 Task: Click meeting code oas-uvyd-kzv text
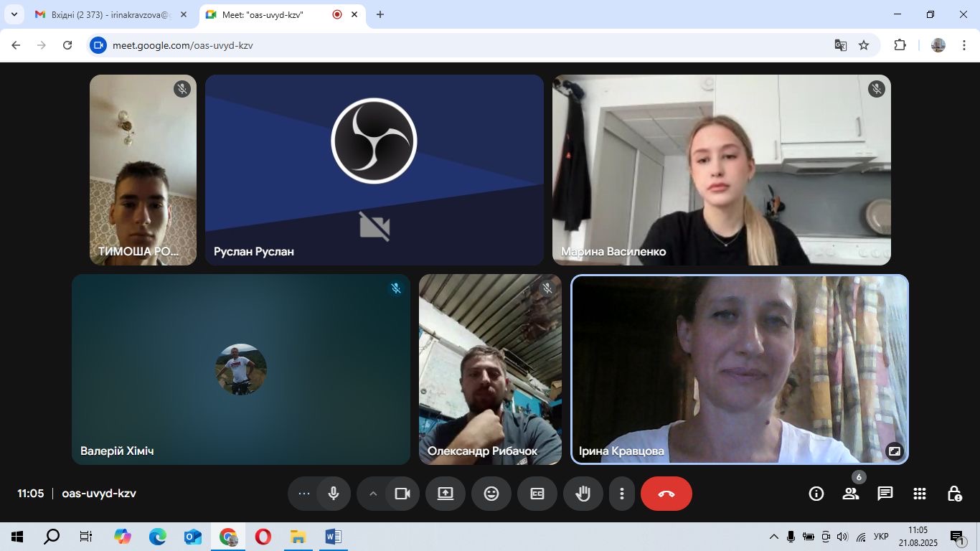99,494
